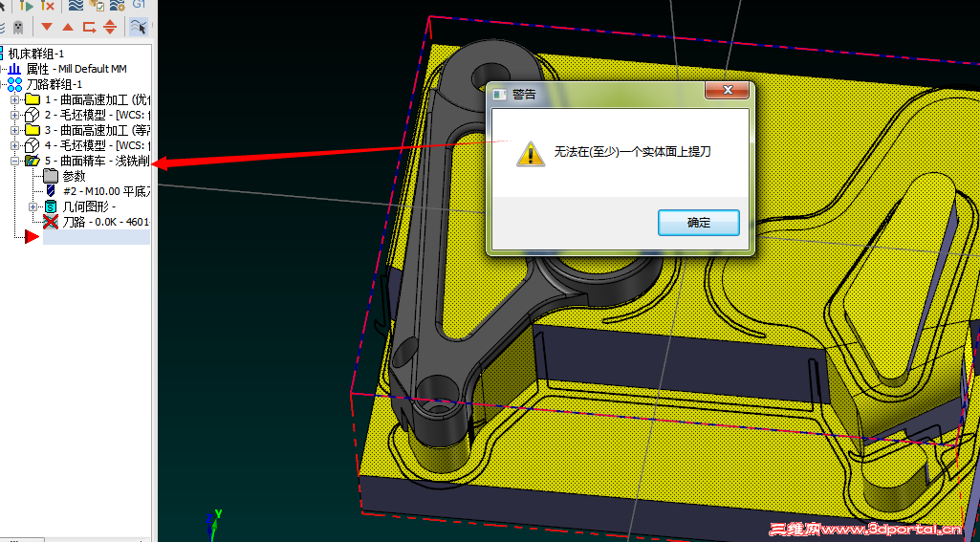Post selected operations G1 icon

click(138, 5)
